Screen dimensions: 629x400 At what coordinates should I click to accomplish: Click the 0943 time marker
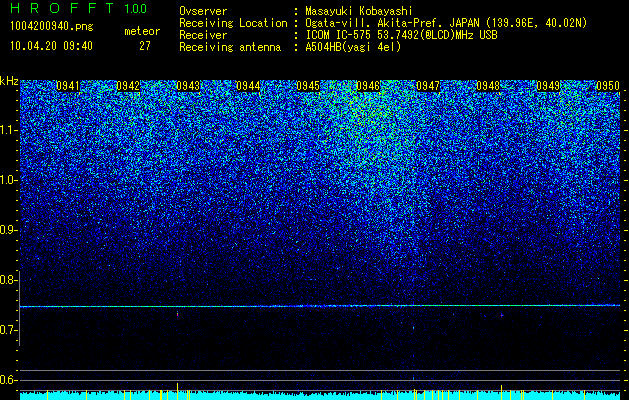point(188,86)
